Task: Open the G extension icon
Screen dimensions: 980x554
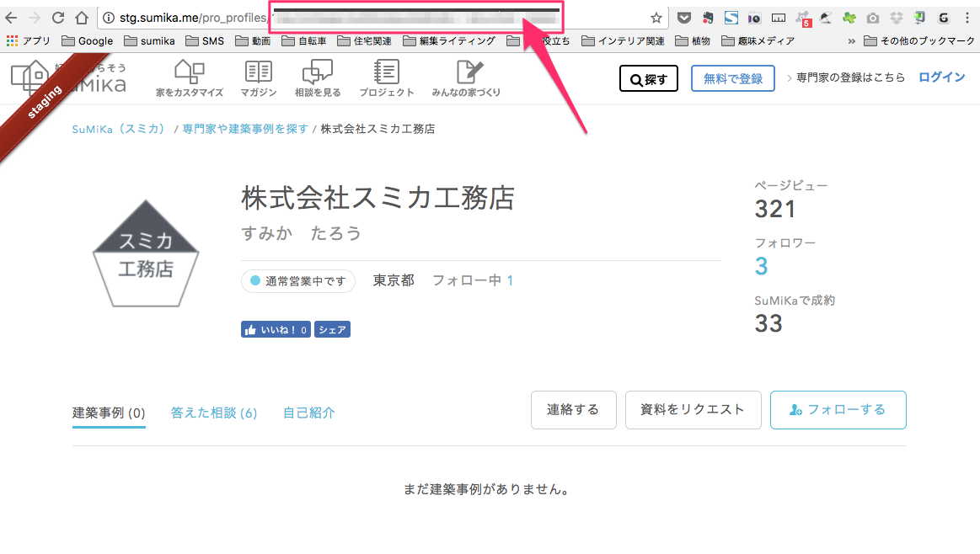Action: coord(943,19)
